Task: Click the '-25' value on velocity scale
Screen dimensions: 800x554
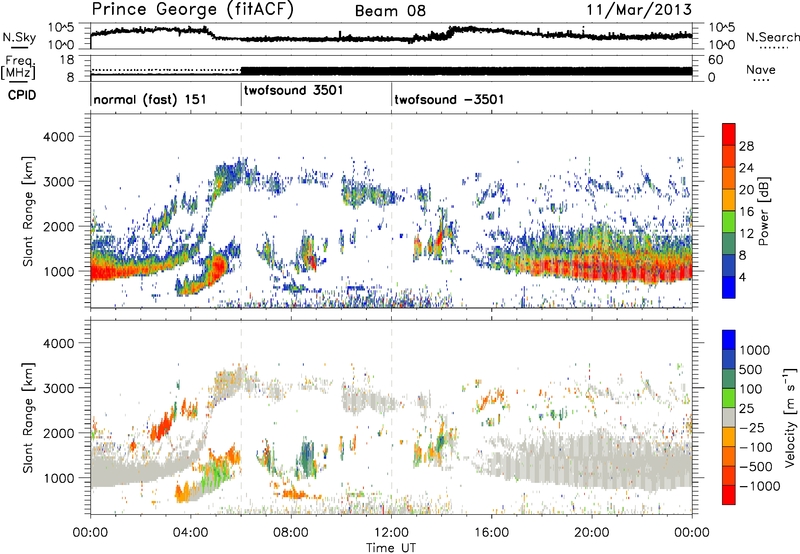Action: click(752, 428)
